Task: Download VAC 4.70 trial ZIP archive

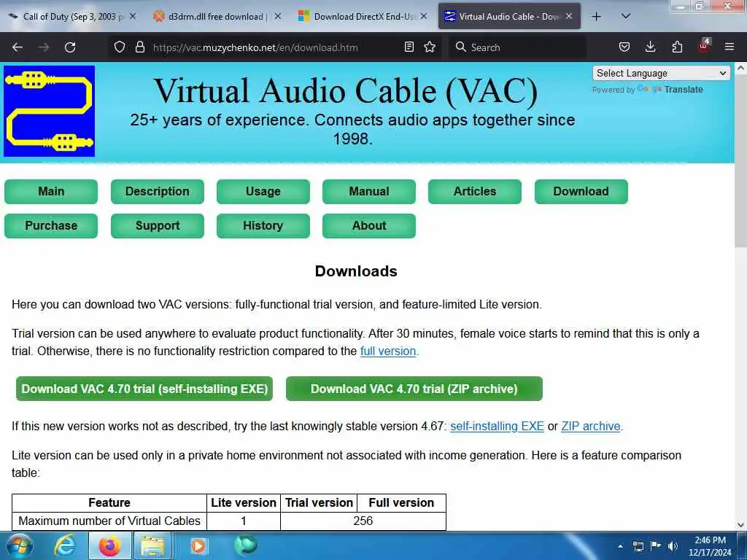Action: [414, 389]
